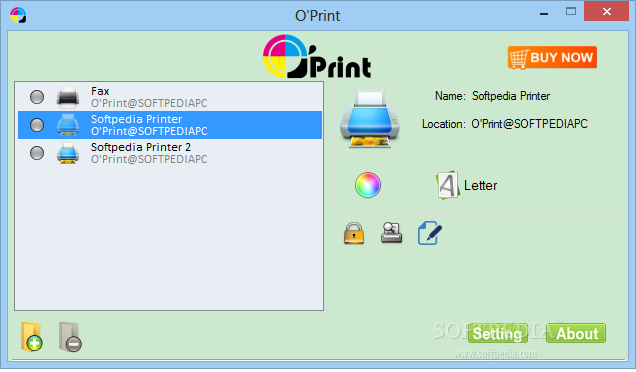Click the large printer icon in details panel

[x=370, y=118]
